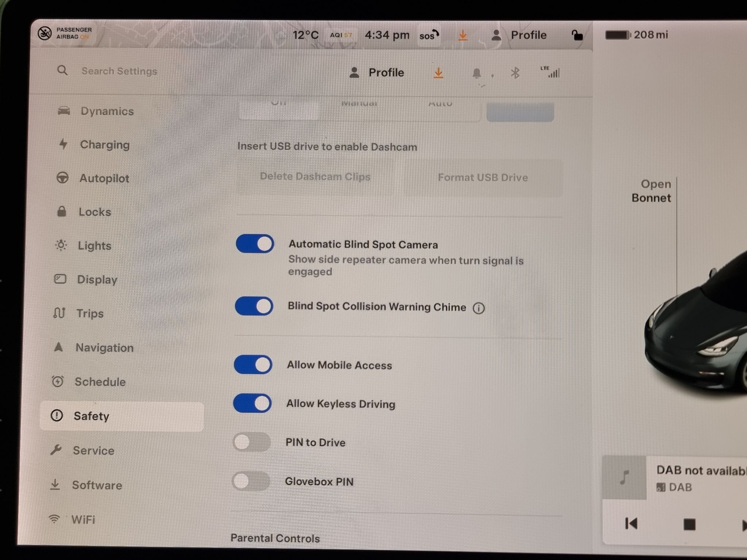Tap the 4:34 pm clock
Image resolution: width=747 pixels, height=560 pixels.
(387, 35)
